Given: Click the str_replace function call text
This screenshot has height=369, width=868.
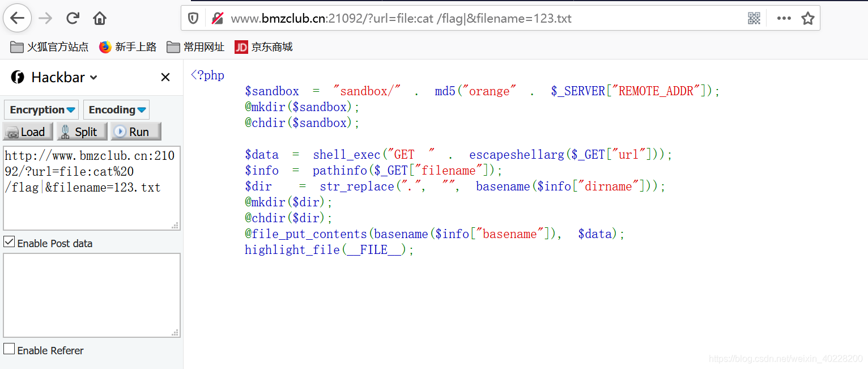Looking at the screenshot, I should tap(357, 186).
